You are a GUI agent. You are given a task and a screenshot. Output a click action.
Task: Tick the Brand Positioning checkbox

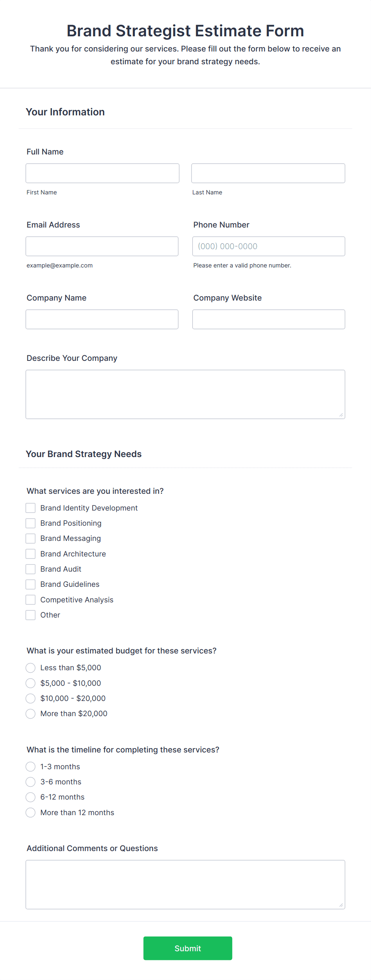(31, 523)
